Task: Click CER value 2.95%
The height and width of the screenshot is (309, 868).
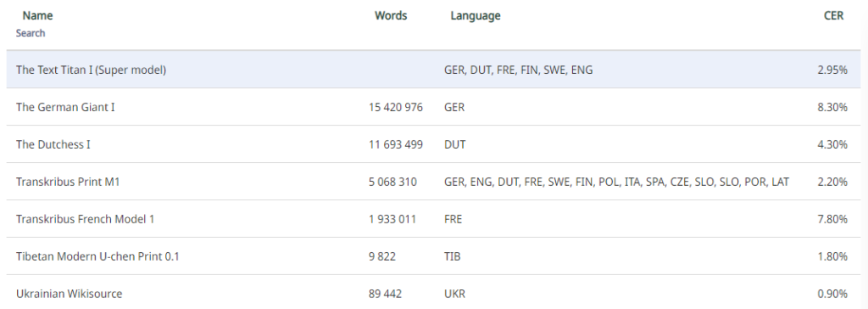Action: click(x=832, y=70)
